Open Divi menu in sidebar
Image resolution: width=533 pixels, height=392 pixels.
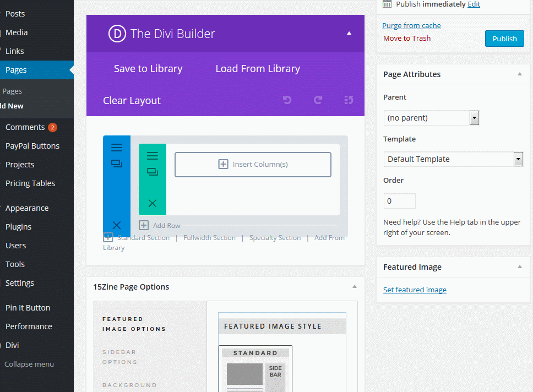(12, 345)
